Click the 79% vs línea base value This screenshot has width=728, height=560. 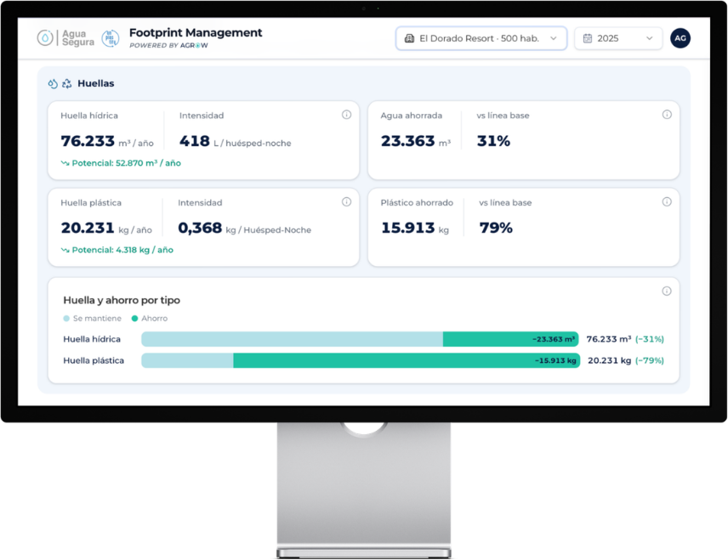click(496, 229)
